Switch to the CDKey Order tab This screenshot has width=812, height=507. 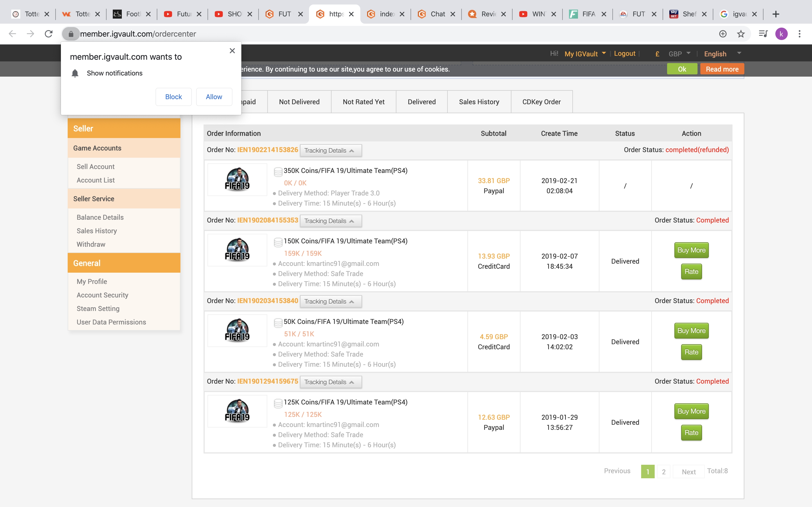click(x=541, y=102)
